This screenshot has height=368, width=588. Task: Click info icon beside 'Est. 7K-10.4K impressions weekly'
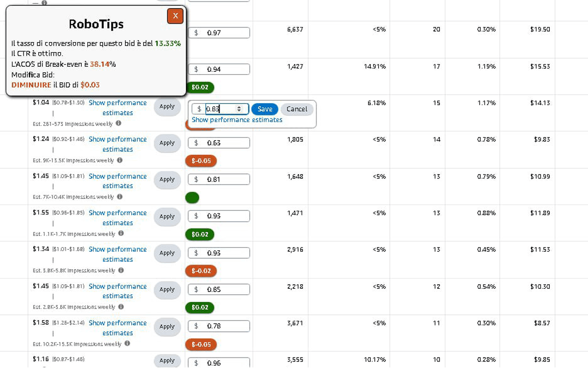[x=120, y=197]
